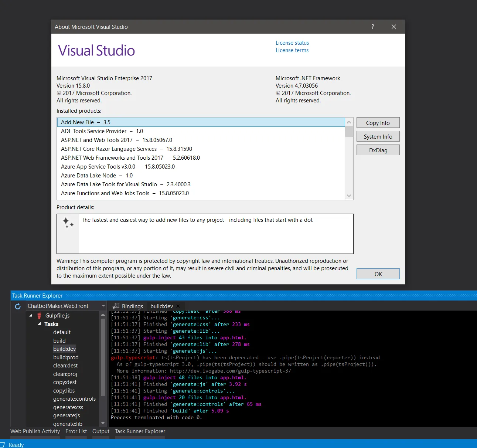This screenshot has height=448, width=477.
Task: Select the generate:css task
Action: 68,407
